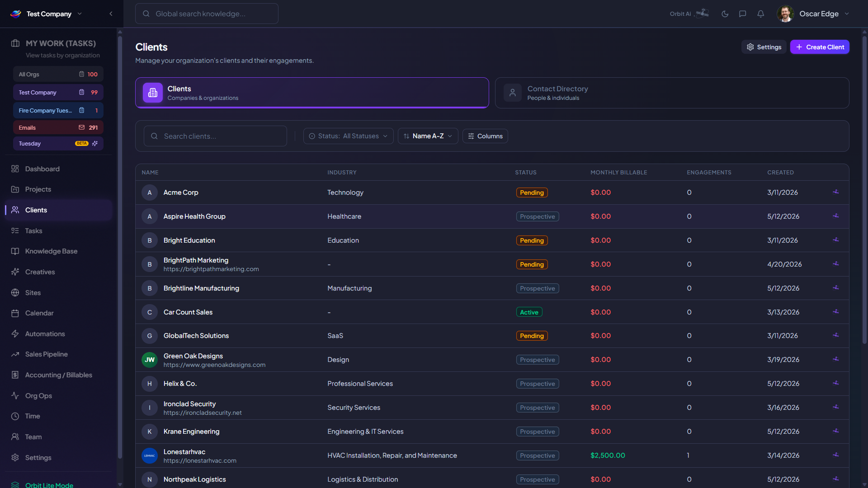The width and height of the screenshot is (868, 488).
Task: Enable Orbit Lite Mode
Action: pyautogui.click(x=49, y=484)
